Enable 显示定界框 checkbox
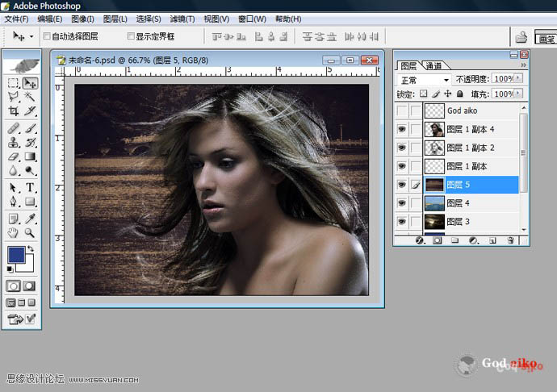The width and height of the screenshot is (557, 392). point(132,36)
